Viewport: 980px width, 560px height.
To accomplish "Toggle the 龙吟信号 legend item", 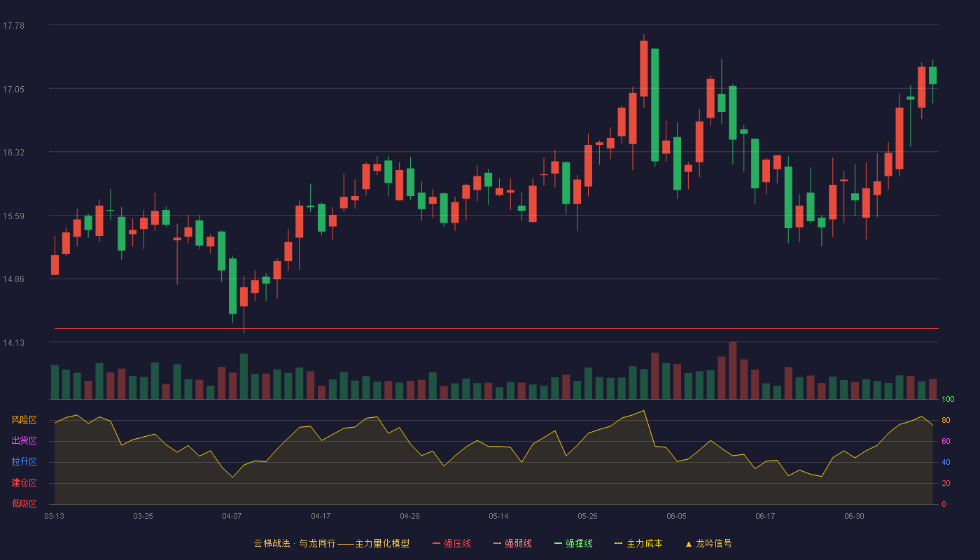I will tap(708, 543).
